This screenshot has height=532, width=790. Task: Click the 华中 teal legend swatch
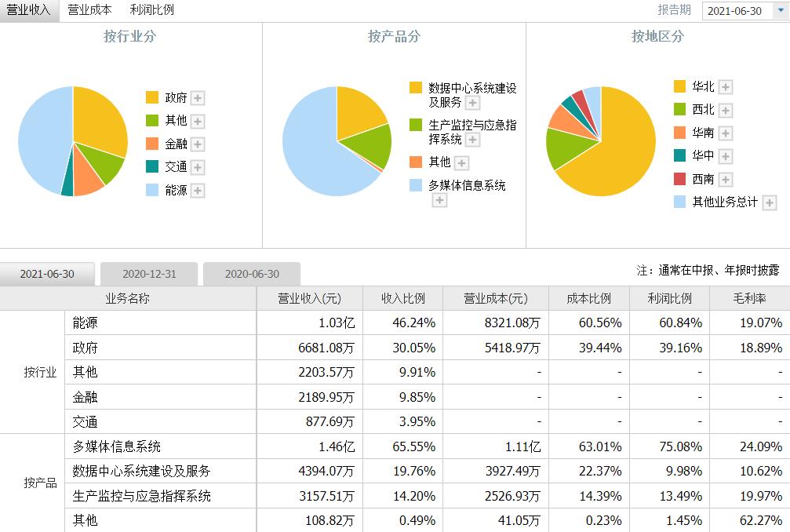[679, 155]
